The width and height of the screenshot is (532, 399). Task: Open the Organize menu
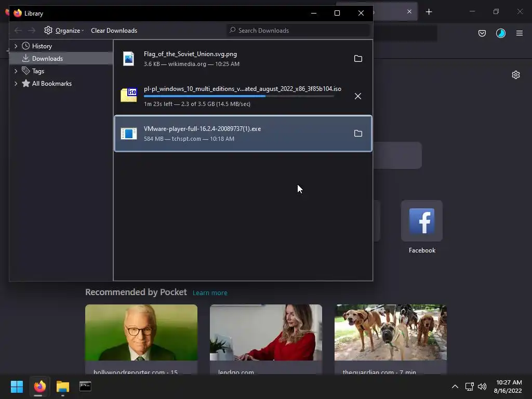(x=64, y=31)
